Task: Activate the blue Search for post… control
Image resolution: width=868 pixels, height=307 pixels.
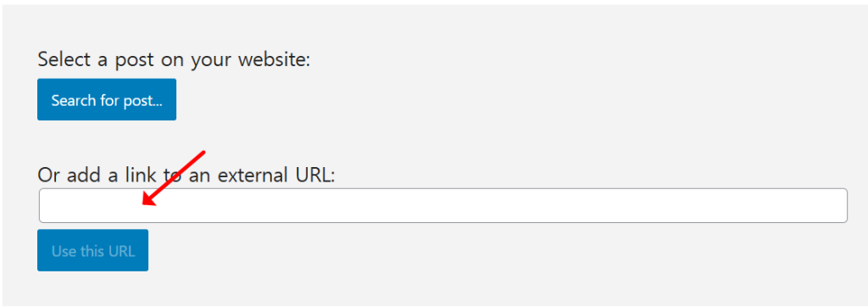Action: tap(107, 99)
